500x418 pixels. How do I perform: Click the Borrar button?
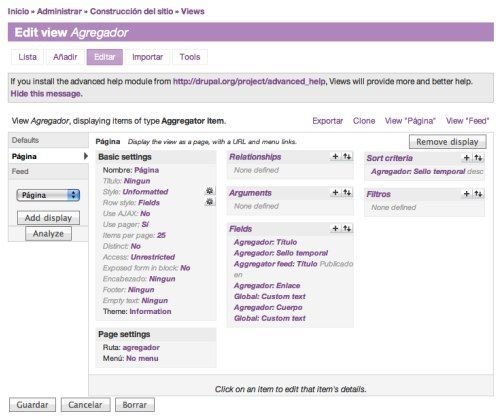coord(135,405)
